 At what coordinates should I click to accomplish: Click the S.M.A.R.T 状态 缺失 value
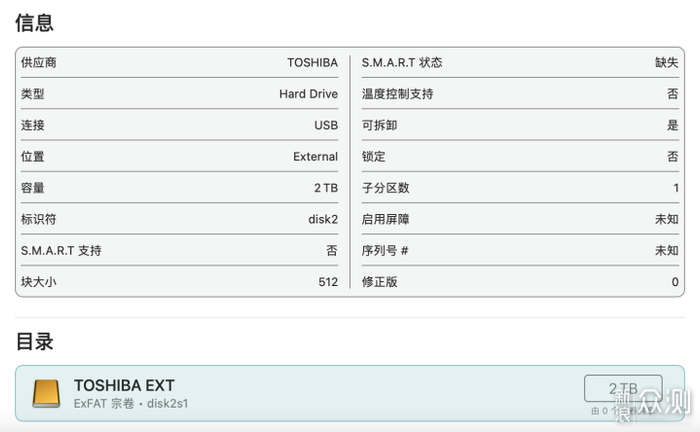[667, 62]
